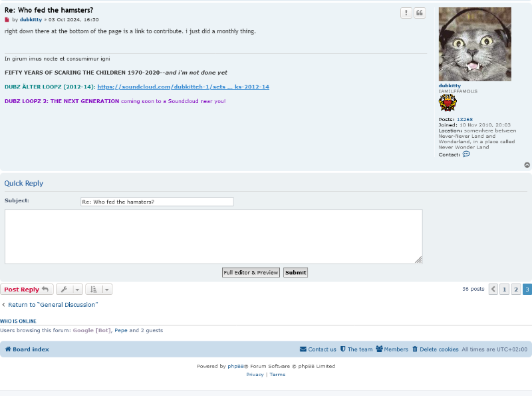This screenshot has height=396, width=532.
Task: Click into the quick reply message textarea
Action: click(x=213, y=236)
